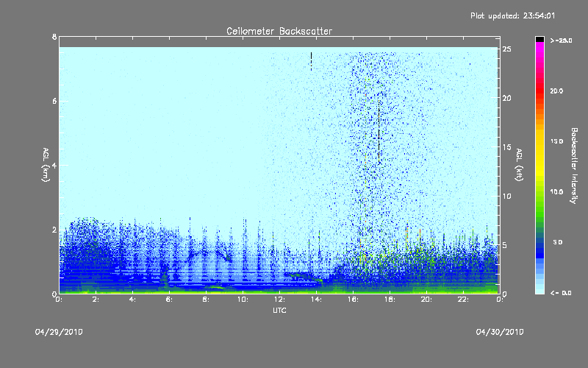Click the '5.0' colorbar scale label

point(558,243)
